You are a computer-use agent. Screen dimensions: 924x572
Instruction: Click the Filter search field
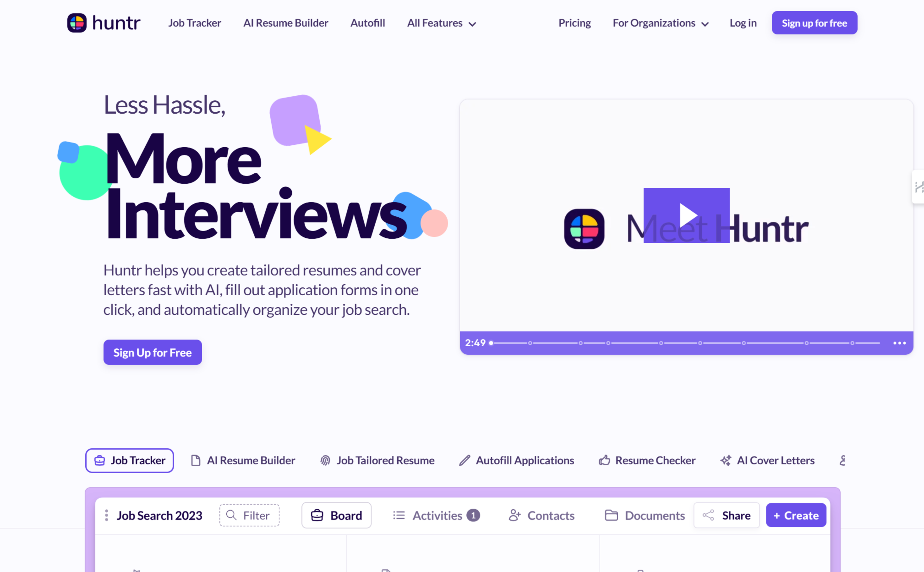[x=249, y=515]
